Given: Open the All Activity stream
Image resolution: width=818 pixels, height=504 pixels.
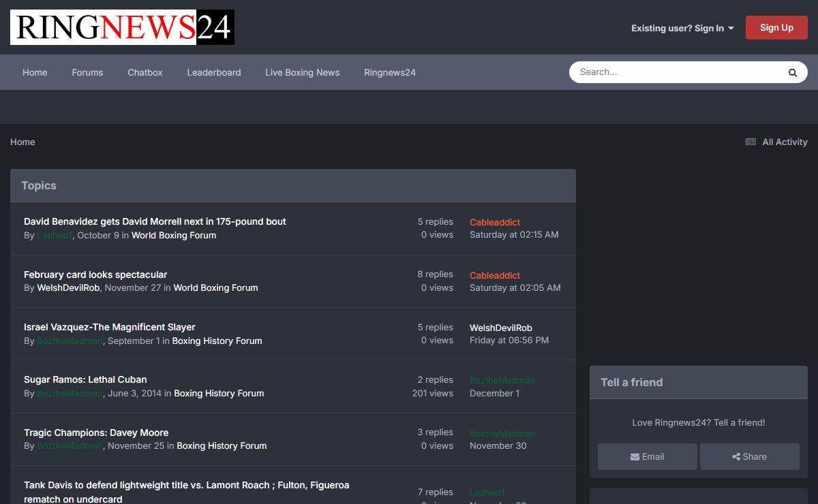Looking at the screenshot, I should click(776, 142).
